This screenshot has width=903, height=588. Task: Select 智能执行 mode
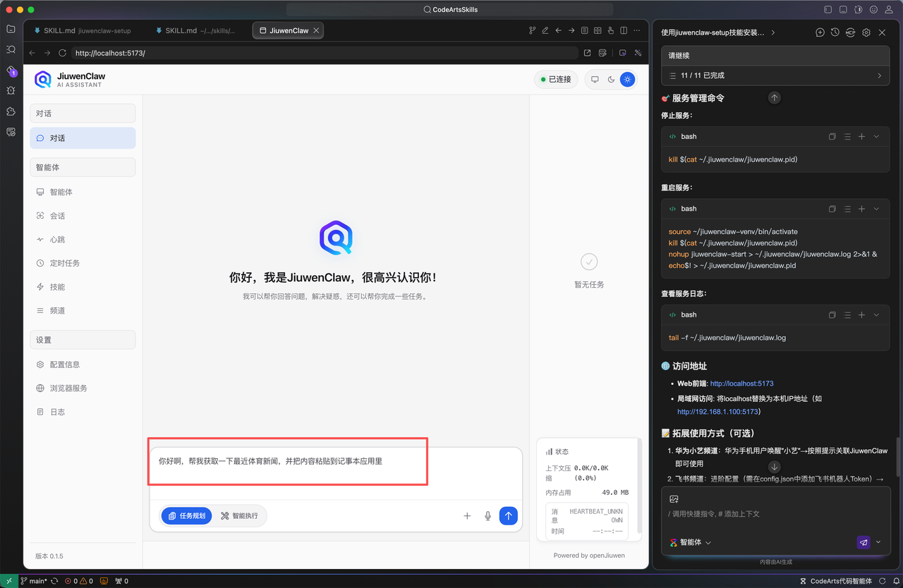(x=240, y=516)
